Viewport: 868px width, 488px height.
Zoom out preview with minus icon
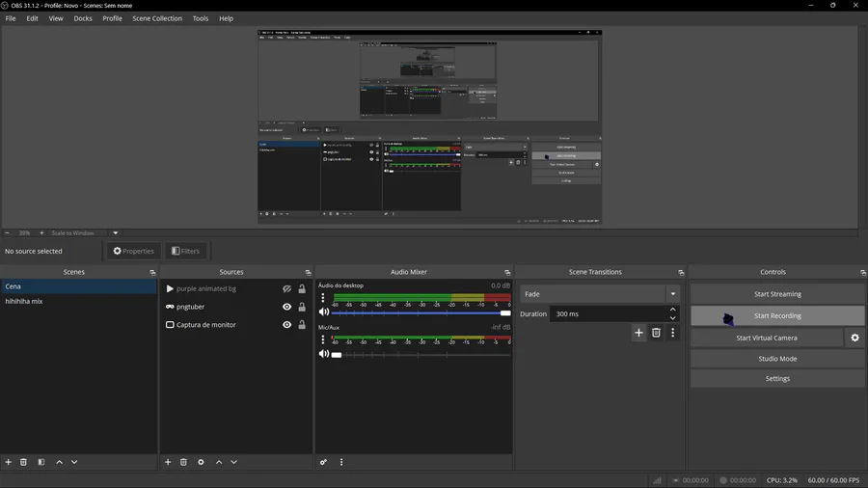7,233
